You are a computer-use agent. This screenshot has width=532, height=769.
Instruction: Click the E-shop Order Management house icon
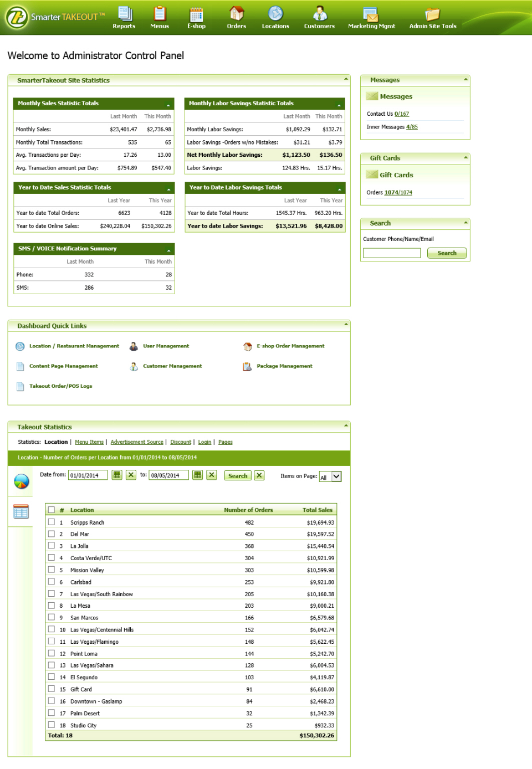247,346
